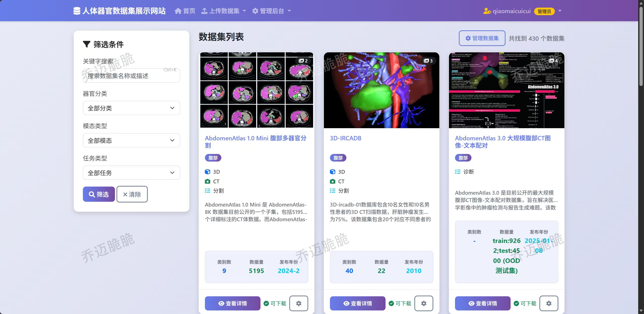The height and width of the screenshot is (314, 644).
Task: Open the user account dropdown arrow
Action: [x=560, y=11]
